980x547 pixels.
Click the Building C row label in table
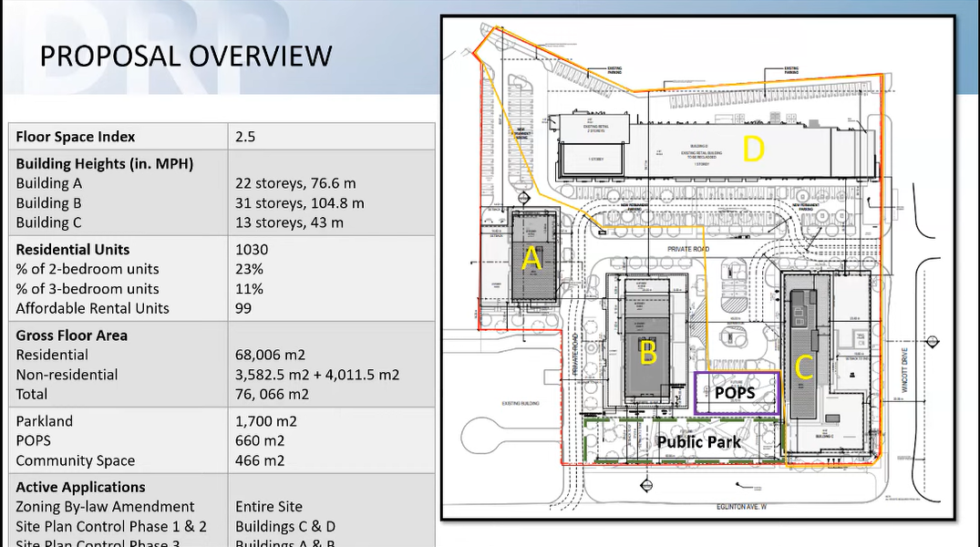pos(48,222)
